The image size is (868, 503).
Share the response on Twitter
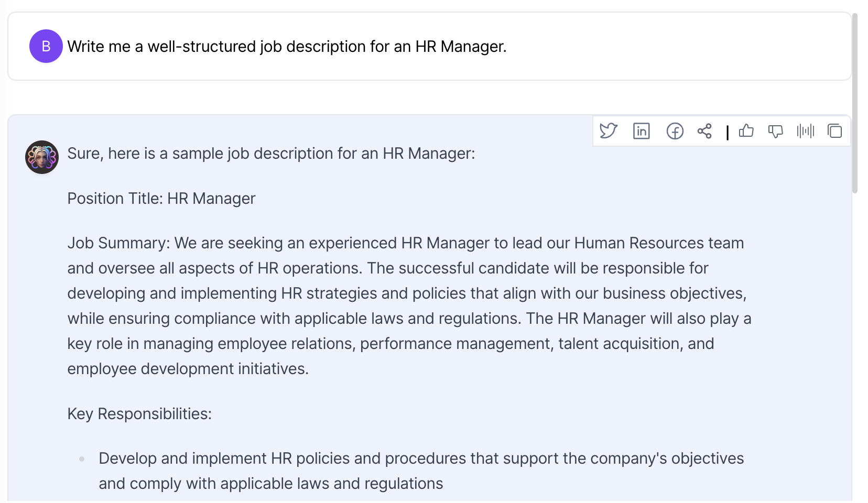[x=609, y=130]
